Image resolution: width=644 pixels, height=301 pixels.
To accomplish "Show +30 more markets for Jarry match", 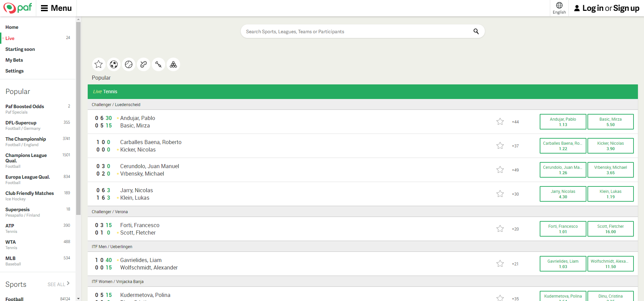I will pyautogui.click(x=515, y=194).
